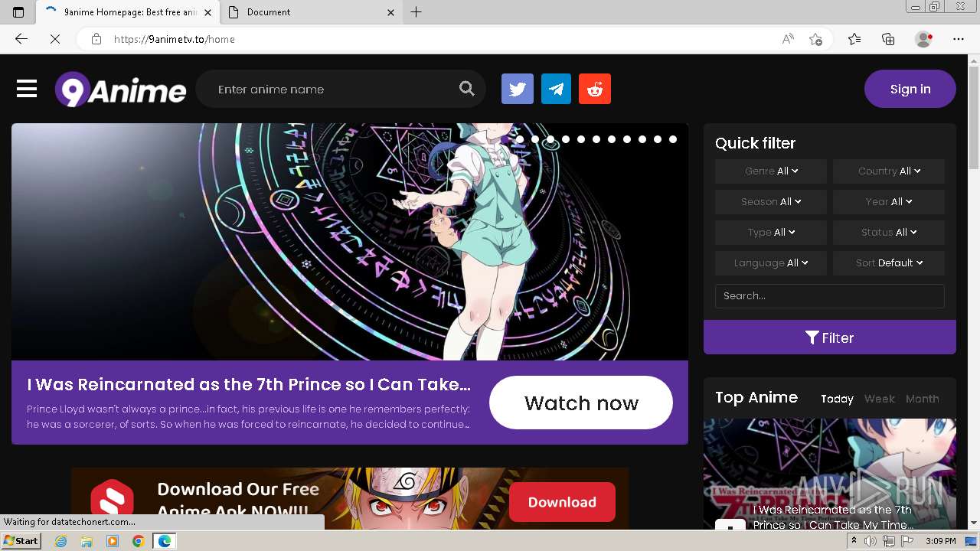The height and width of the screenshot is (551, 980).
Task: Click the Sign in button
Action: point(910,89)
